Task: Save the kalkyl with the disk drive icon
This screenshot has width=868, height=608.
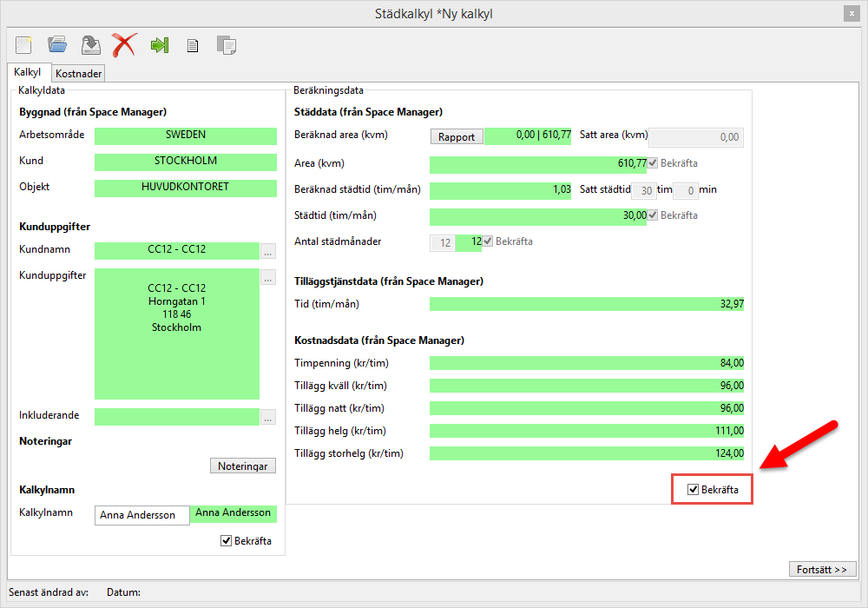Action: click(x=90, y=45)
